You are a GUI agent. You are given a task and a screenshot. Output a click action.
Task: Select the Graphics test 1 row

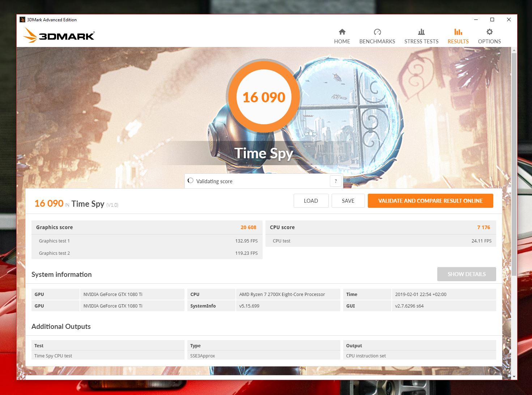point(147,241)
